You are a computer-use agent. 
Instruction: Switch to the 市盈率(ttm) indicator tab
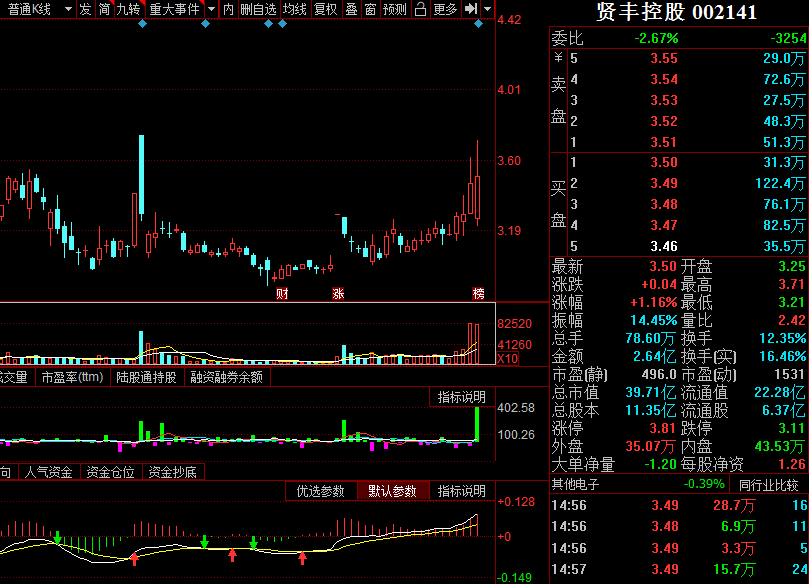pyautogui.click(x=72, y=377)
